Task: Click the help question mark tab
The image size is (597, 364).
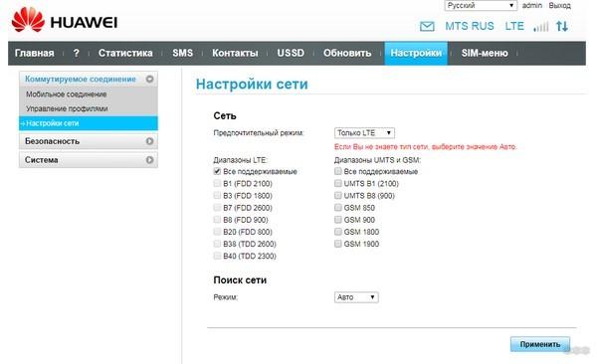Action: (x=77, y=53)
